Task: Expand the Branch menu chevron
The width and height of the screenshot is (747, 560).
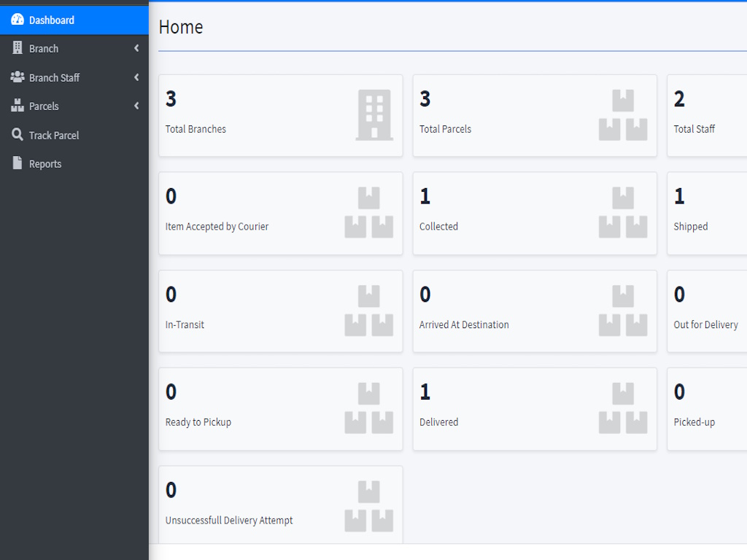Action: coord(136,49)
